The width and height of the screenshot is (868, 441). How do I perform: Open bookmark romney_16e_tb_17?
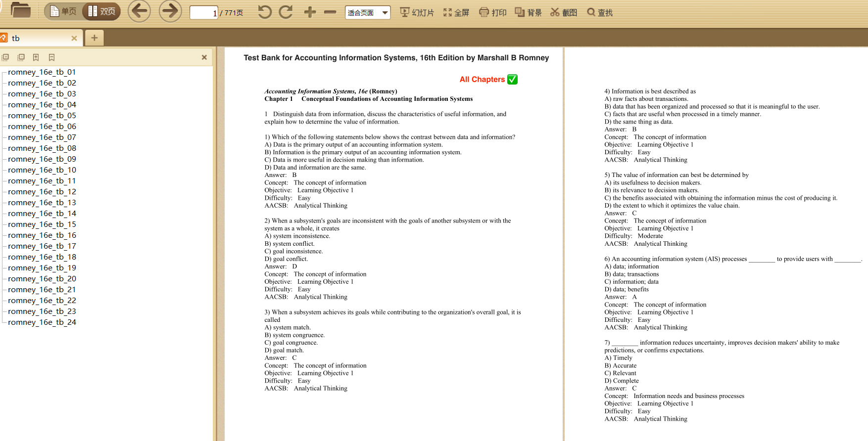point(42,246)
